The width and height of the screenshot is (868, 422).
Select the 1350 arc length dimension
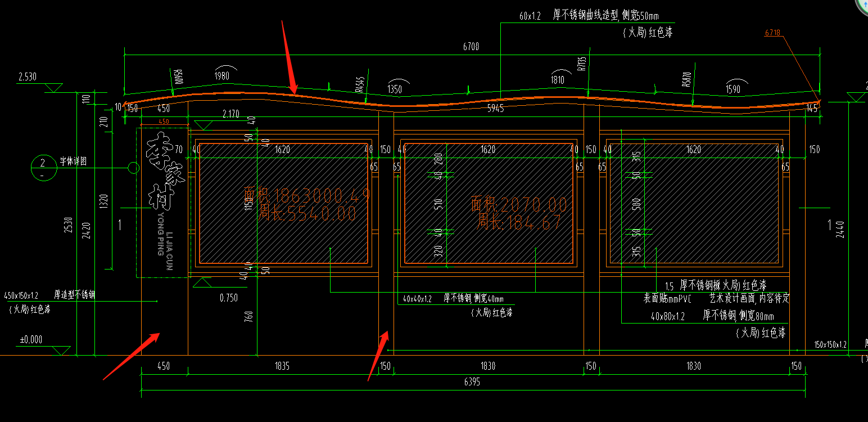pyautogui.click(x=395, y=89)
